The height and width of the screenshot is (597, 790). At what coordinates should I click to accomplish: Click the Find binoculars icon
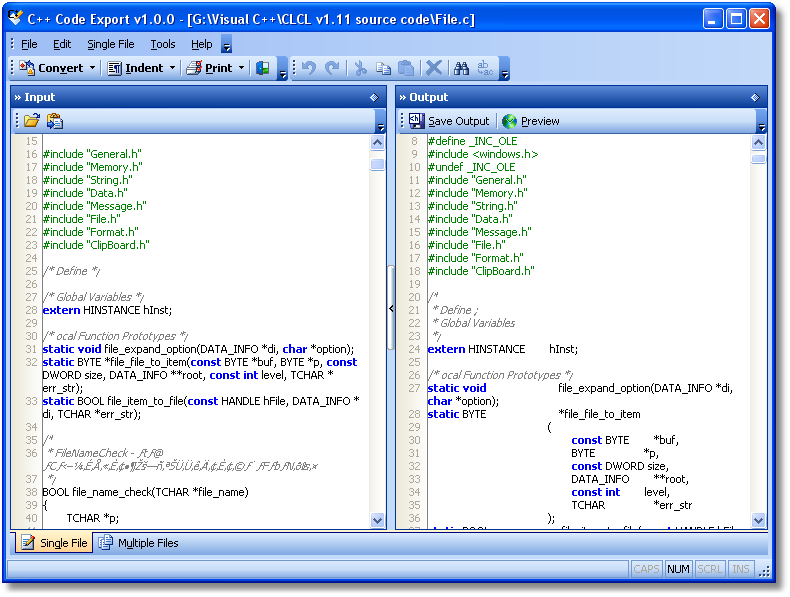(x=462, y=68)
